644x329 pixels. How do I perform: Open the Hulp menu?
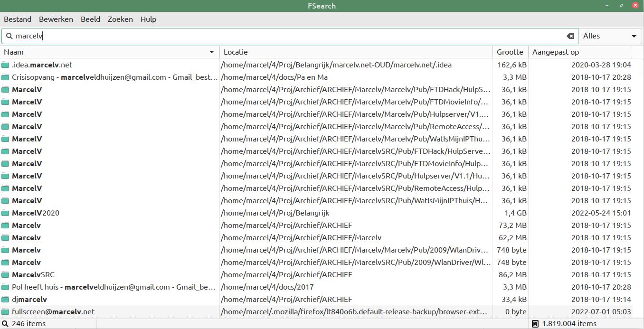click(148, 19)
